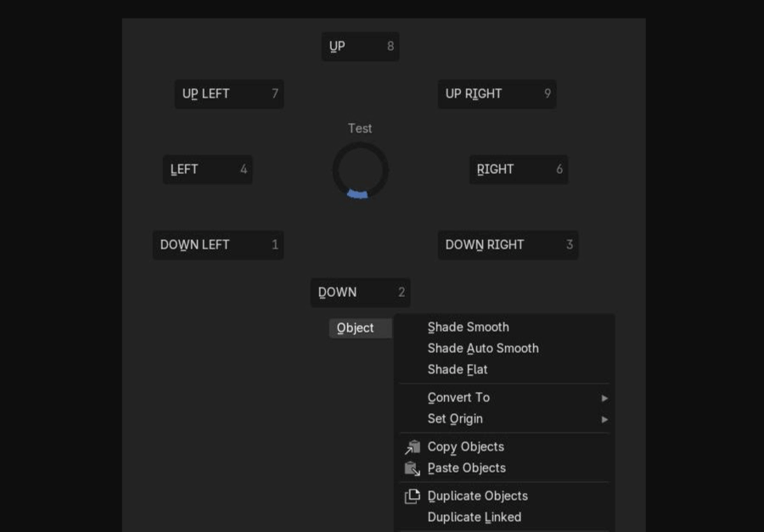Expand the Convert To submenu arrow

(604, 398)
